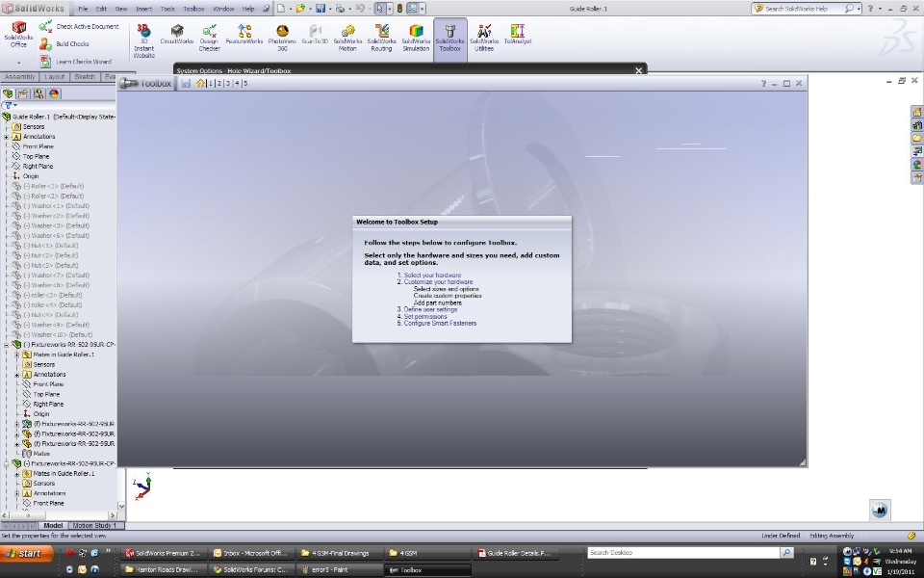Click the CircuitWorks add-in icon
The width and height of the screenshot is (924, 578).
pos(177,35)
